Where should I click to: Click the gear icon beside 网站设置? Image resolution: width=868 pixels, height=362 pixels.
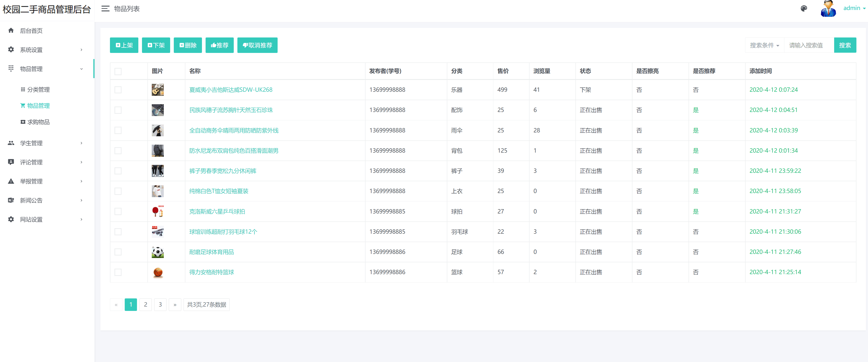(x=11, y=219)
